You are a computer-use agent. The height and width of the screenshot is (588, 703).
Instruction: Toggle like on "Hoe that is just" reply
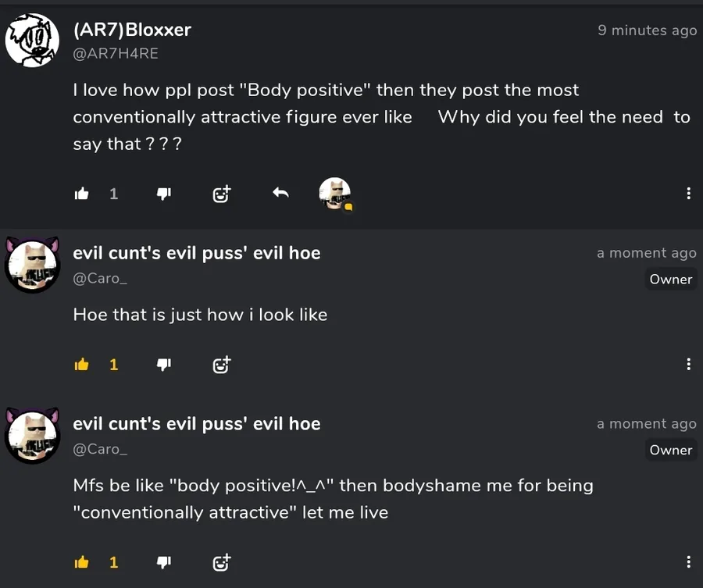81,365
